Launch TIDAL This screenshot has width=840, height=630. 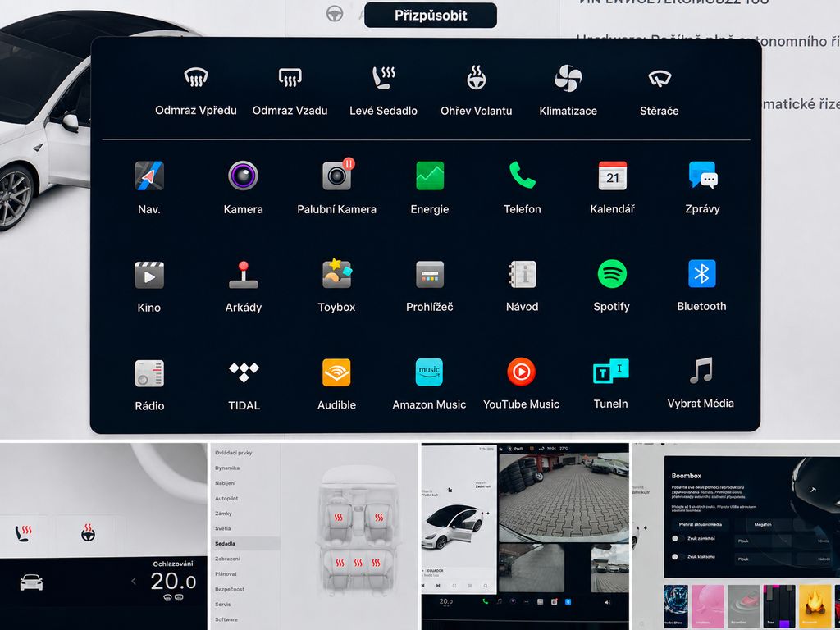[244, 386]
